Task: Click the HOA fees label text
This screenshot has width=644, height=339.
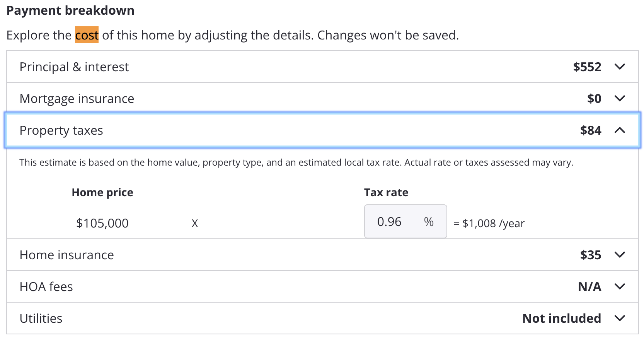Action: tap(46, 287)
